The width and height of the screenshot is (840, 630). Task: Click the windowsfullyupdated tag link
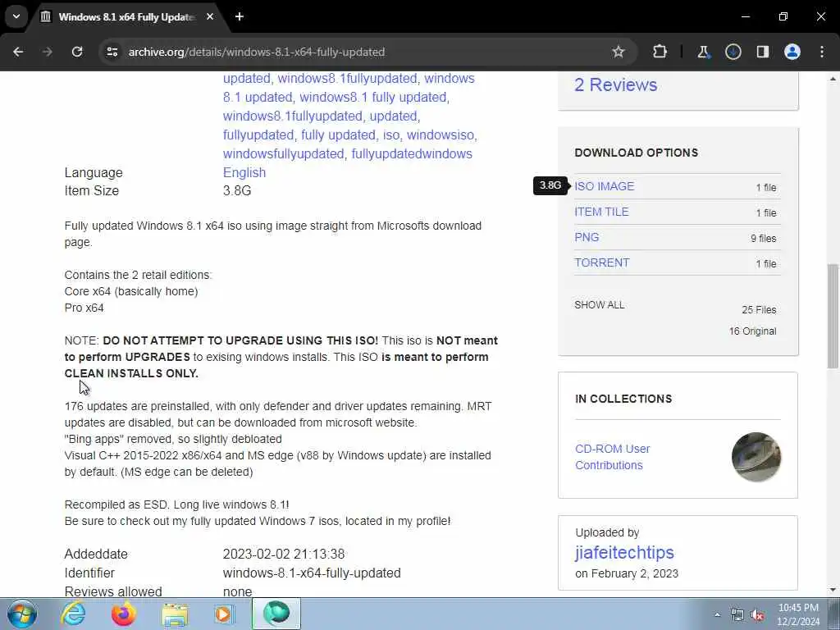pos(283,153)
